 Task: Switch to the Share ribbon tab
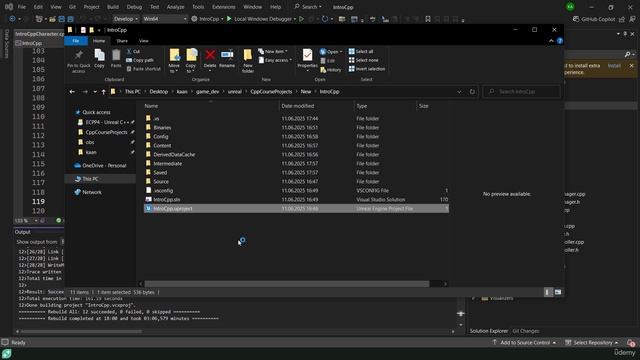pos(122,41)
